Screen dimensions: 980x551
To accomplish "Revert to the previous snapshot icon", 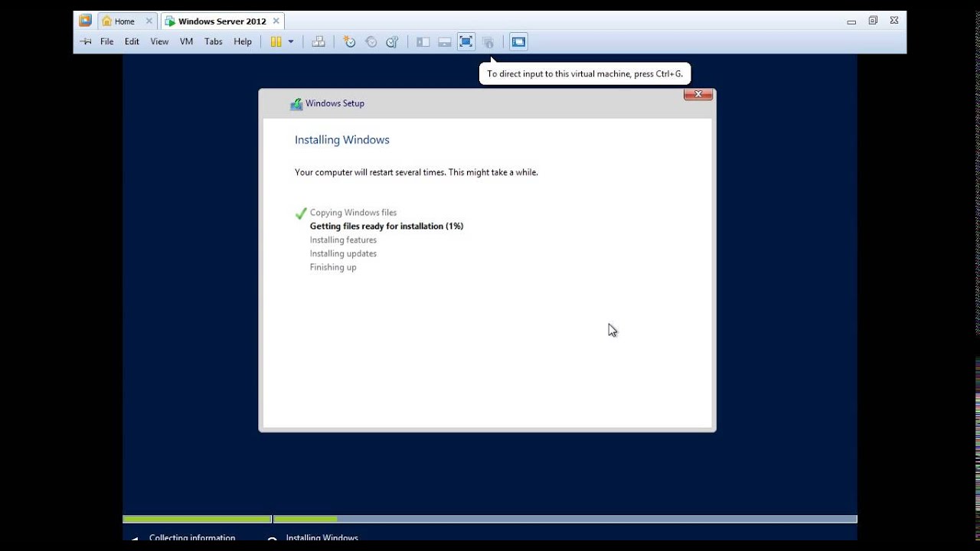I will [371, 41].
